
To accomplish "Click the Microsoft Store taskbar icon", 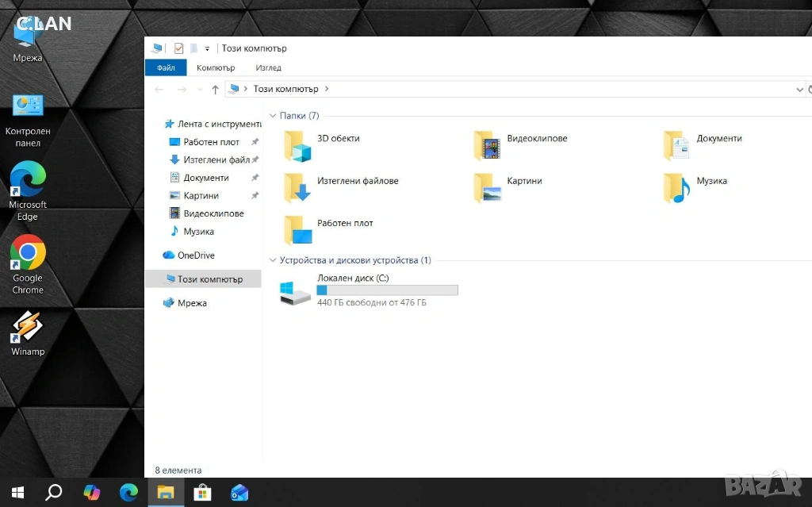I will point(202,493).
